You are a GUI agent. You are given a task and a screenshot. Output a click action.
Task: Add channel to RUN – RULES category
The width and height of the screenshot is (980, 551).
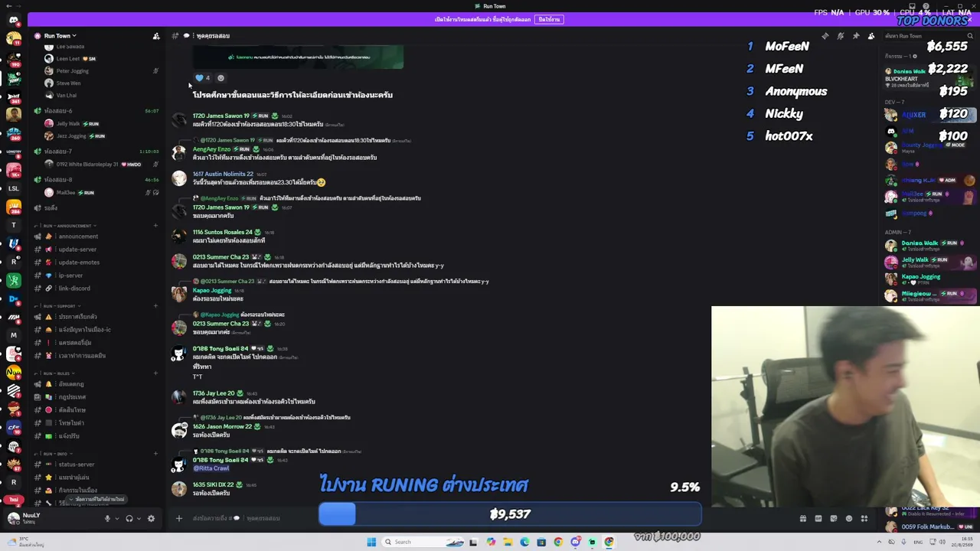click(x=155, y=373)
